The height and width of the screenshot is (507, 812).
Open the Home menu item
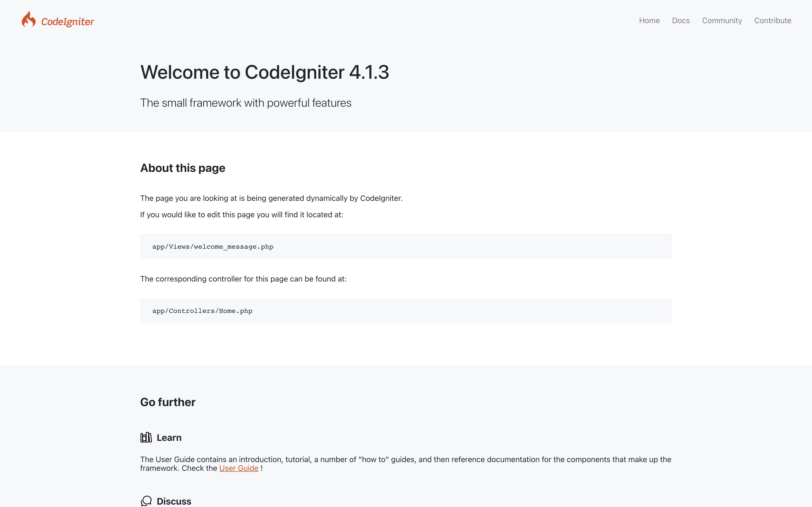[x=649, y=21]
